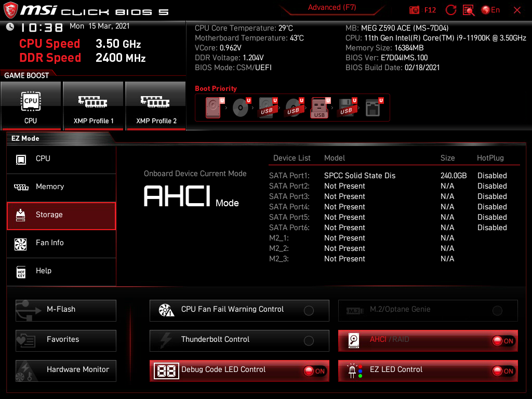This screenshot has height=399, width=532.
Task: Select the optical disc boot priority device
Action: click(x=242, y=108)
